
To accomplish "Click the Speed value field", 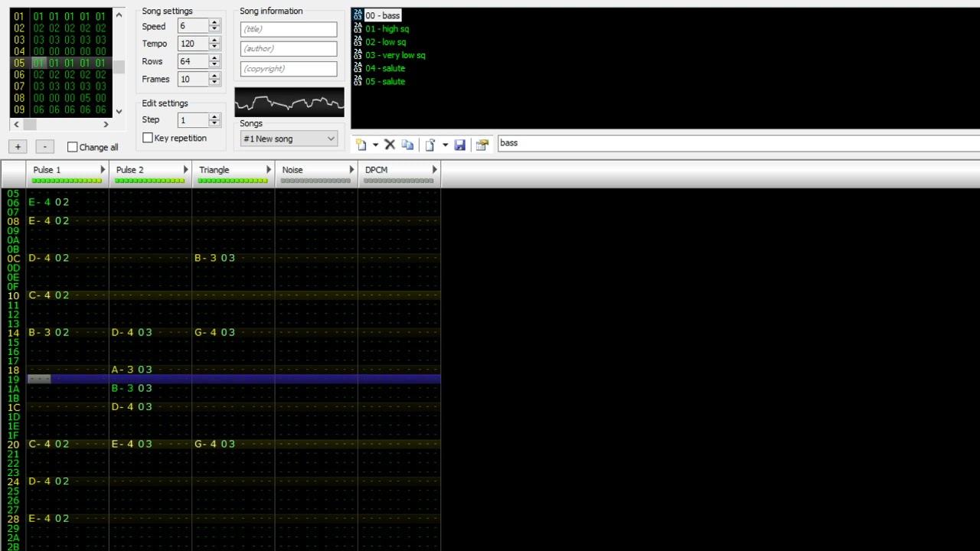I will [194, 26].
